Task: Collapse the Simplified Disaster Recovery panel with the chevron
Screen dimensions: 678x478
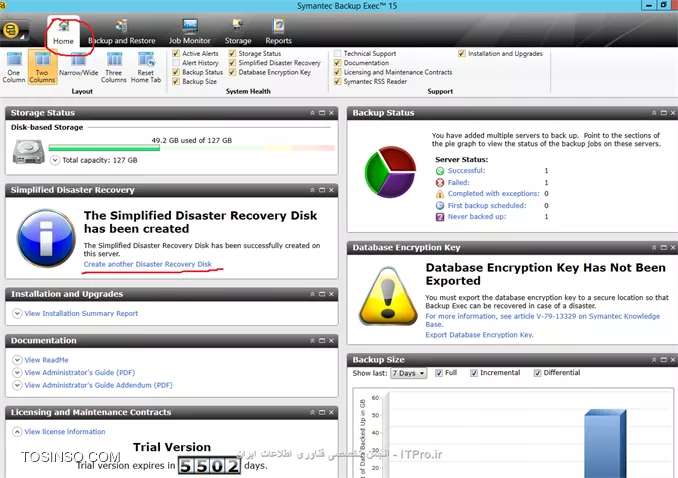Action: (x=312, y=190)
